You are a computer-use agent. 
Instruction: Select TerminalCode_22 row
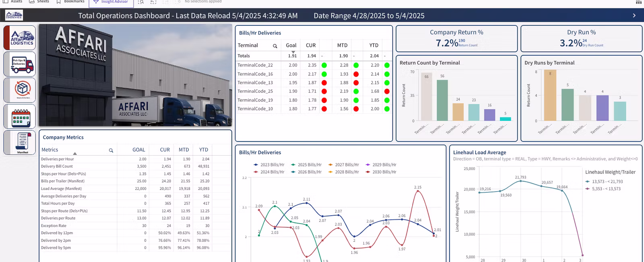click(x=314, y=65)
